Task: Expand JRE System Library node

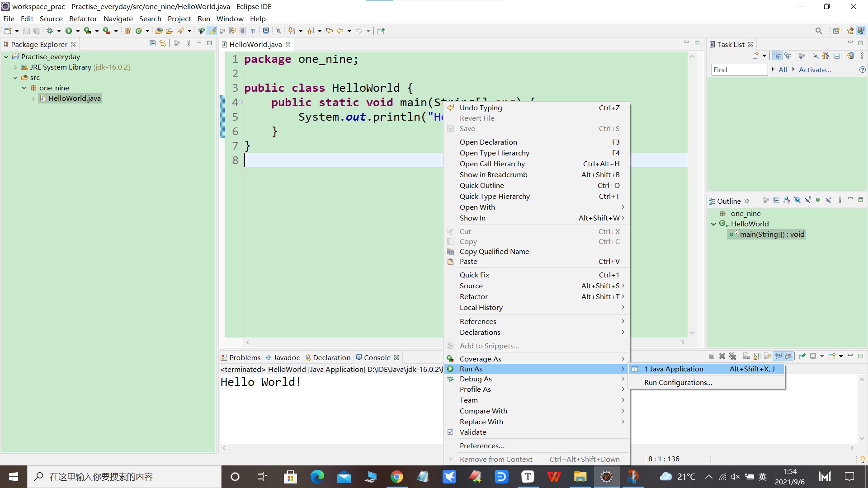Action: (15, 67)
